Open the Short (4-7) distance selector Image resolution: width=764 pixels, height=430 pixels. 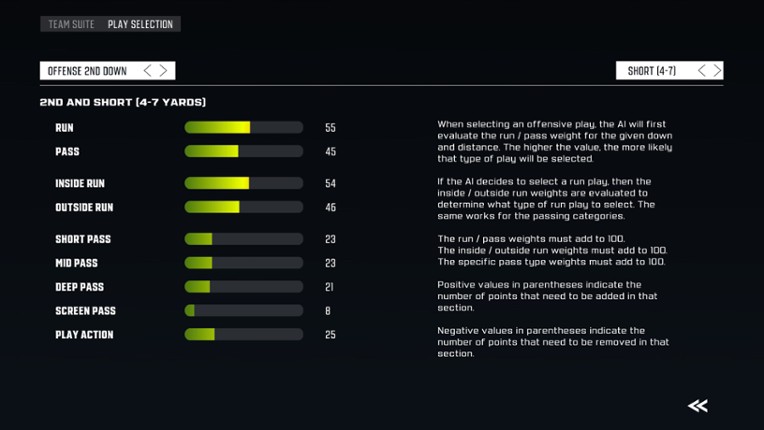(652, 71)
